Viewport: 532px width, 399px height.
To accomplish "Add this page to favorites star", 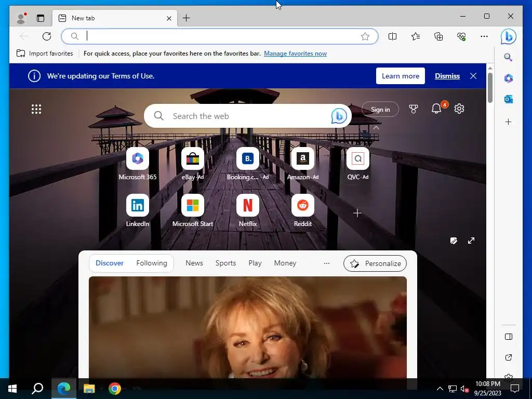I will [x=365, y=36].
